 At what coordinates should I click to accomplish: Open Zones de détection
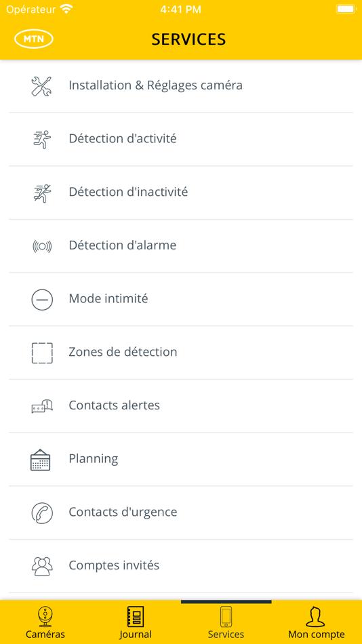click(x=181, y=353)
